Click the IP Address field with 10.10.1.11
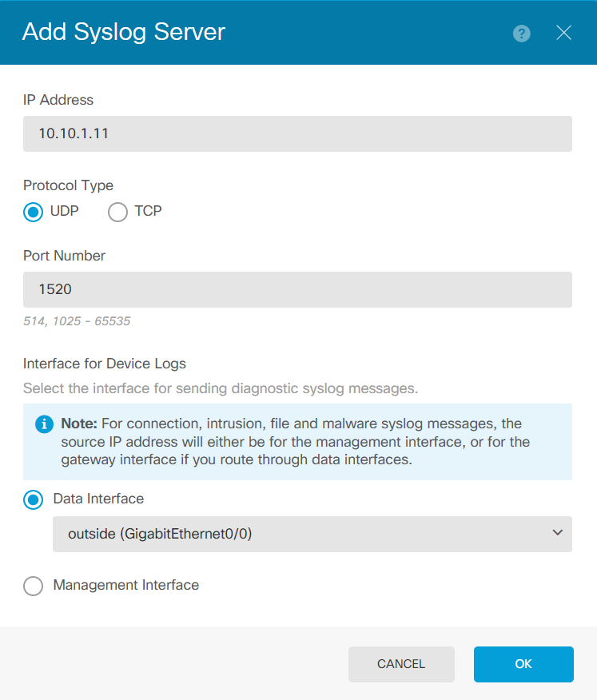This screenshot has width=597, height=700. (297, 133)
